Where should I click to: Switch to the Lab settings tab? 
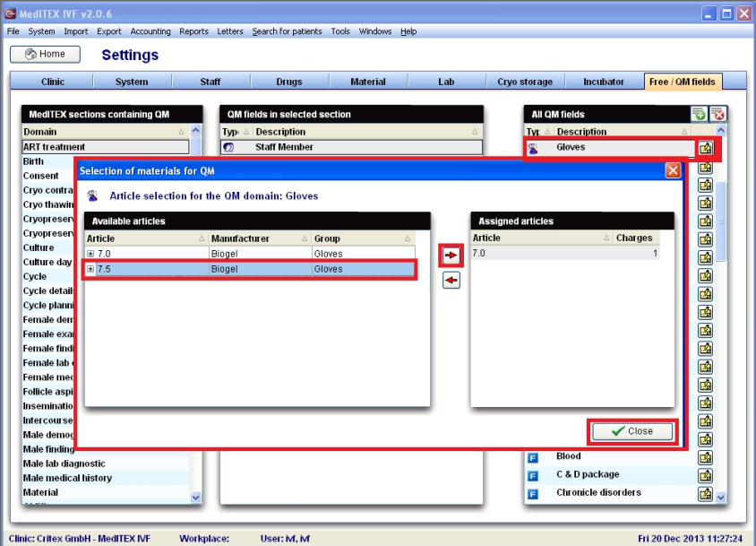(x=446, y=82)
